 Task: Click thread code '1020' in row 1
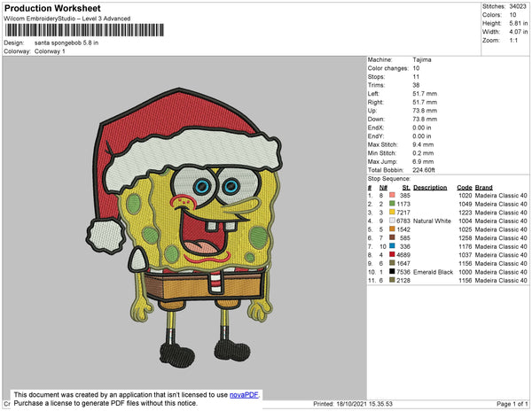tap(465, 196)
